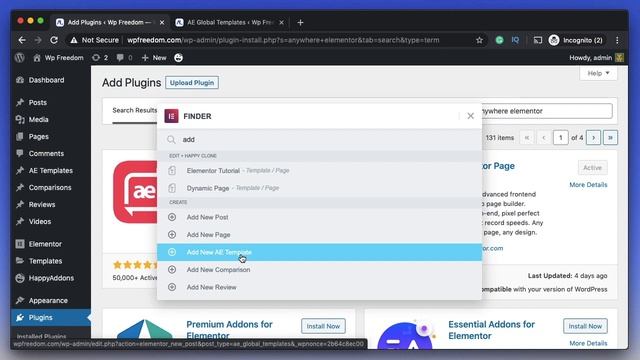The image size is (640, 360).
Task: Click the New button in admin bar
Action: click(154, 58)
